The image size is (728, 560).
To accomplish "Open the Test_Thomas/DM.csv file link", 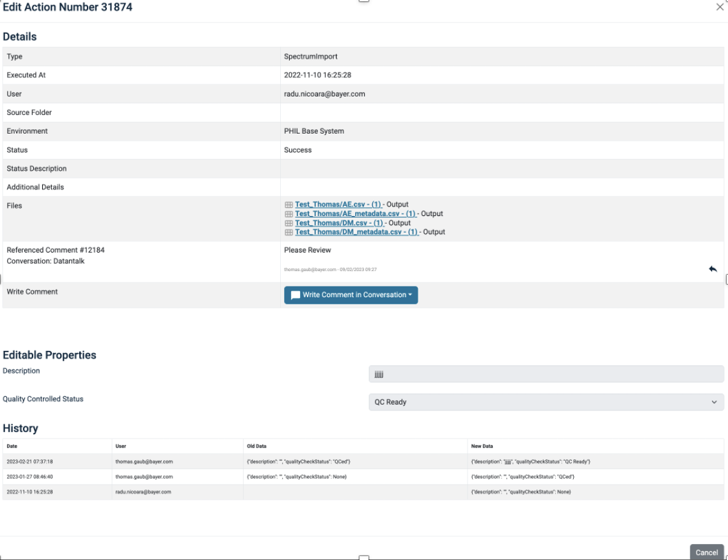I will click(339, 223).
